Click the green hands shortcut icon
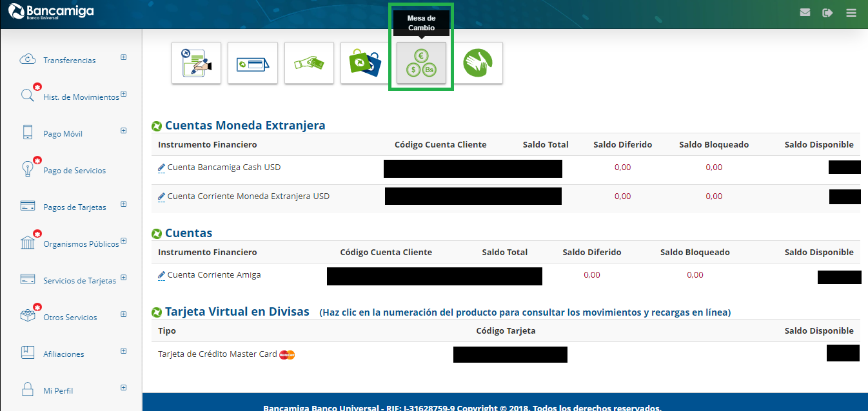 click(x=478, y=63)
